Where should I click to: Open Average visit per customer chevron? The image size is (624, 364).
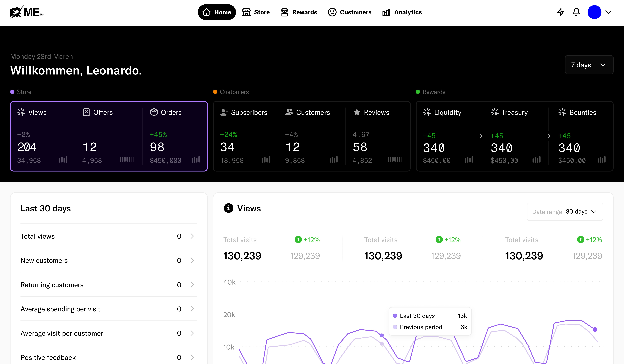point(192,333)
